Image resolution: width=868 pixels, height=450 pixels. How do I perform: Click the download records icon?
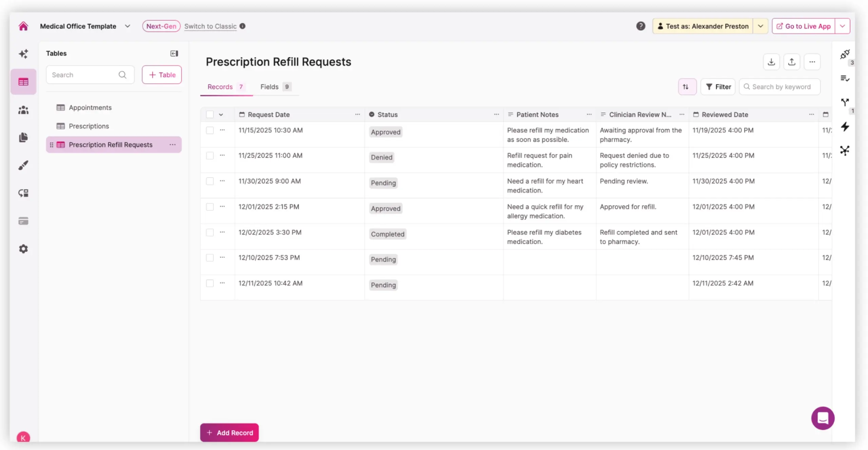(x=771, y=62)
